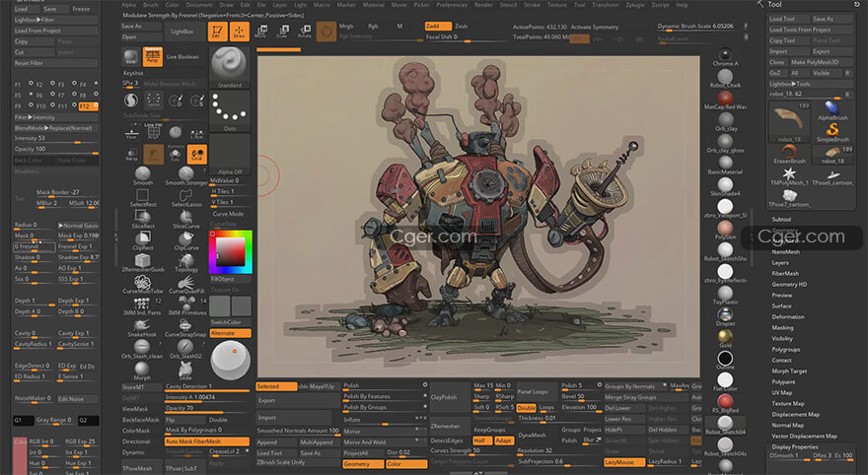The height and width of the screenshot is (475, 868).
Task: Select the Scale transform tool
Action: click(282, 32)
